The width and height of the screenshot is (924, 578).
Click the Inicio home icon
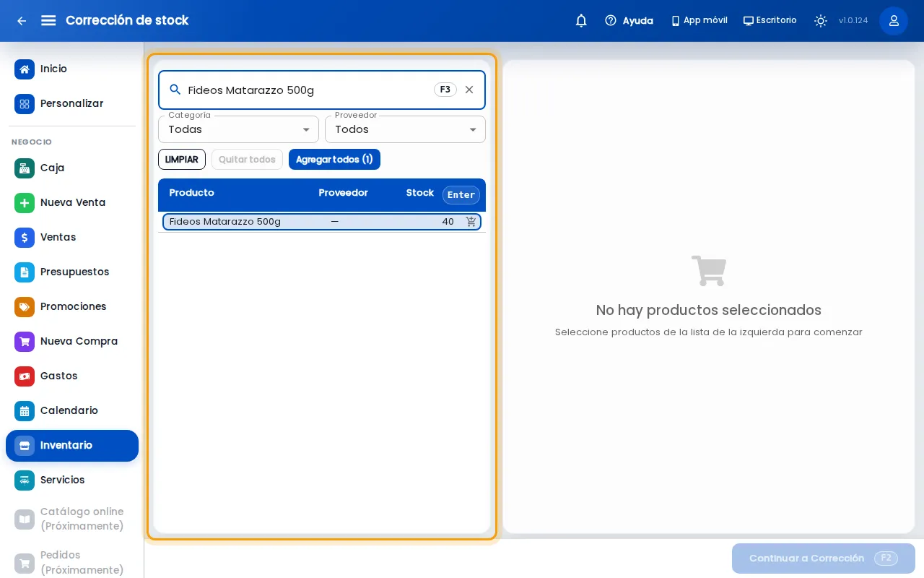pyautogui.click(x=25, y=69)
